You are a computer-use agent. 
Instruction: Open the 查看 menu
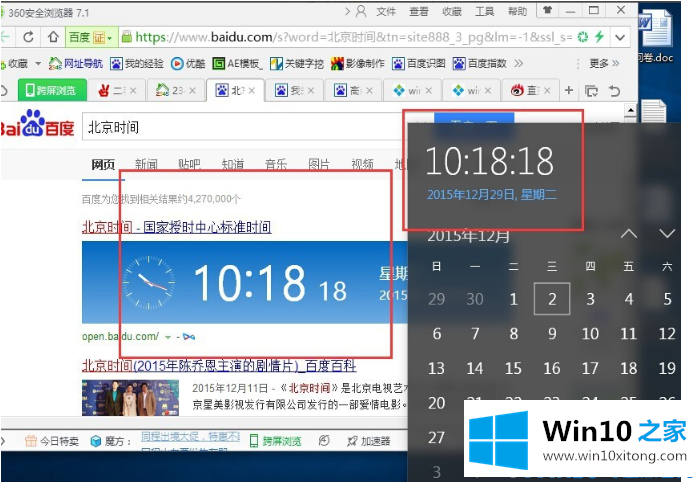pyautogui.click(x=419, y=11)
